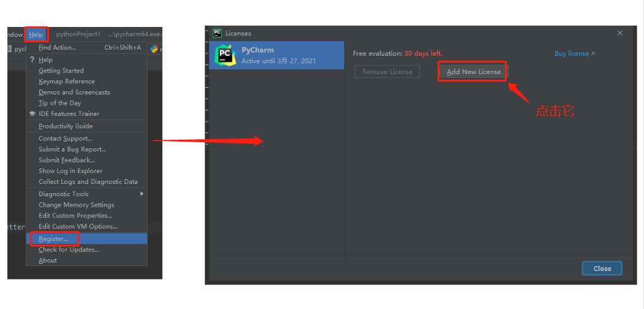This screenshot has width=644, height=309.
Task: Expand the Diagnostic Tools submenu
Action: (86, 194)
